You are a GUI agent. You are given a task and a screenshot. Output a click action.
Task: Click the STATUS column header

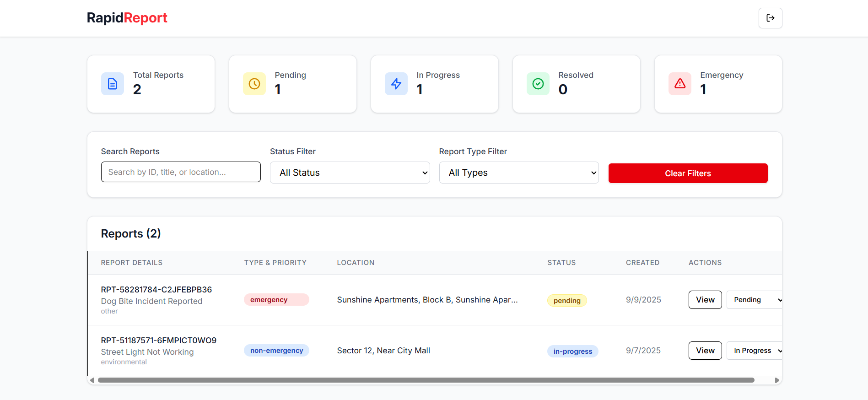coord(561,263)
